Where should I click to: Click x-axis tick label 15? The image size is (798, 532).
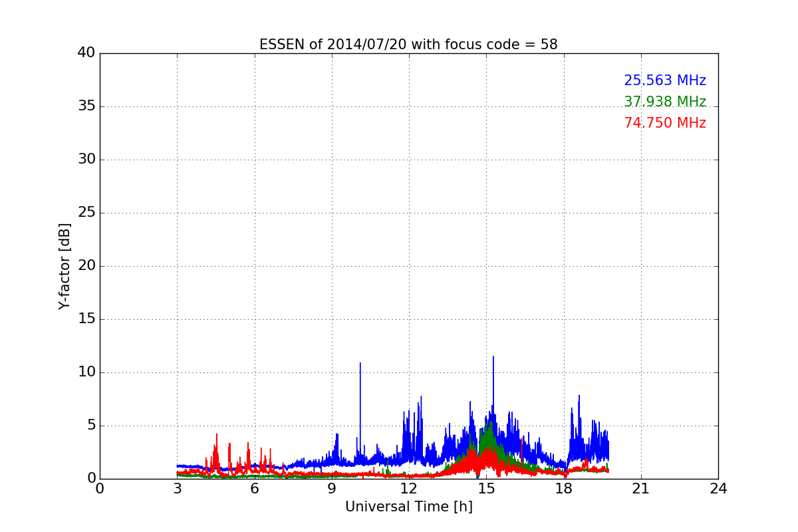pos(486,488)
